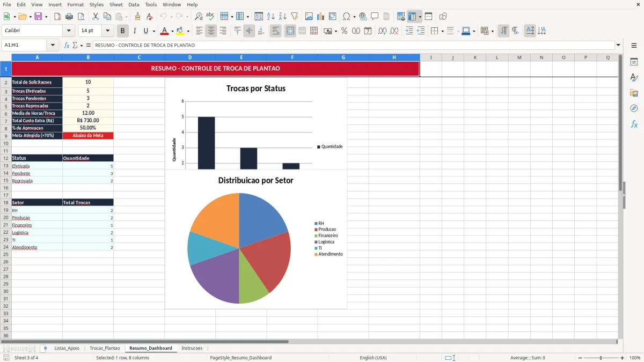Click the Copy icon
This screenshot has height=362, width=644.
[x=107, y=16]
